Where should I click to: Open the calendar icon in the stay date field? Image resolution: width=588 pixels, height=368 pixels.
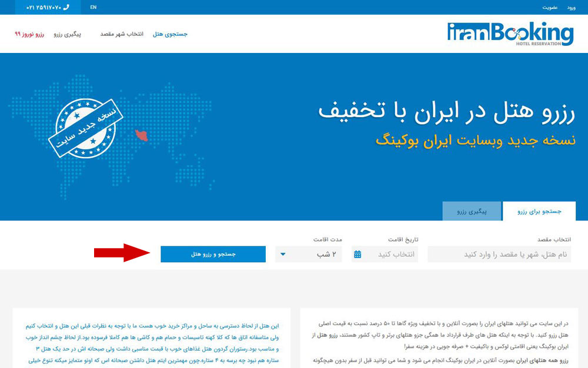358,255
